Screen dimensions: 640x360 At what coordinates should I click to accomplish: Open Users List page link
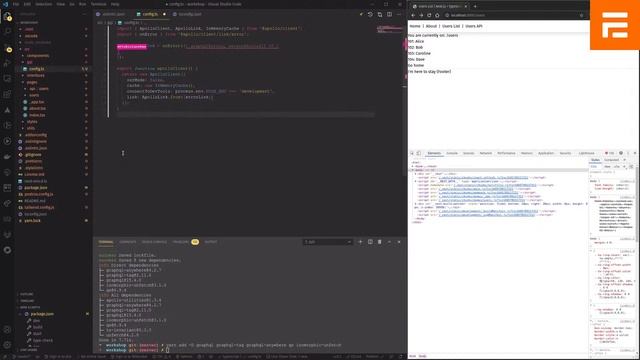click(451, 26)
